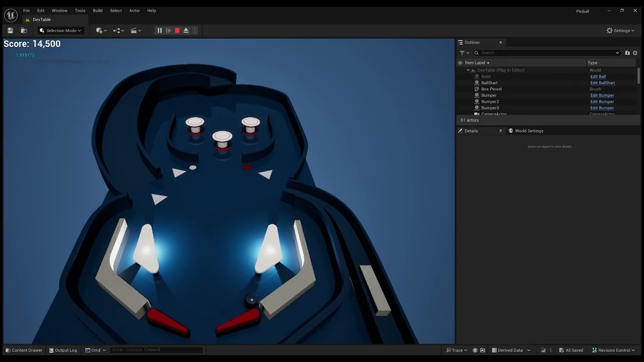Select the Bumper2 actor row
Viewport: 644px width, 362px height.
pyautogui.click(x=547, y=102)
